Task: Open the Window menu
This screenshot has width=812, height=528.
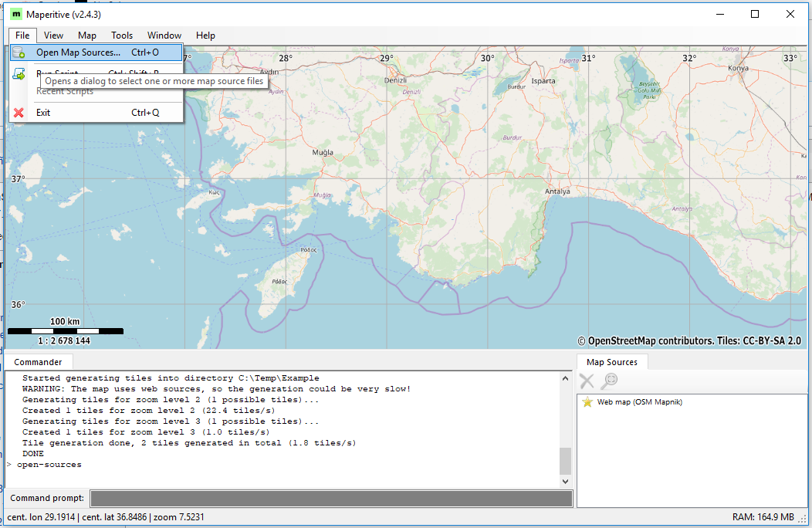Action: 164,36
